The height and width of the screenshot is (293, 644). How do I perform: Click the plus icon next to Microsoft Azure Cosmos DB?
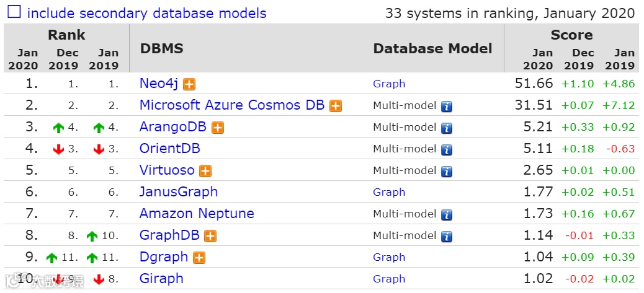pos(336,106)
